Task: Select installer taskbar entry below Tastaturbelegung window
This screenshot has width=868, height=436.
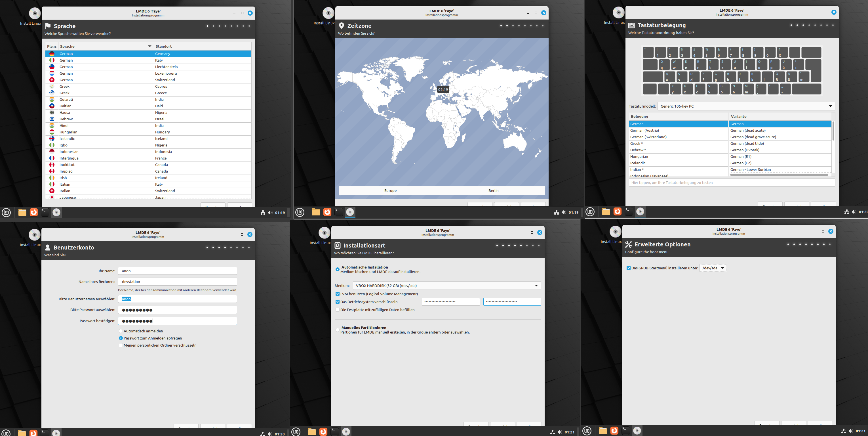Action: (x=640, y=211)
